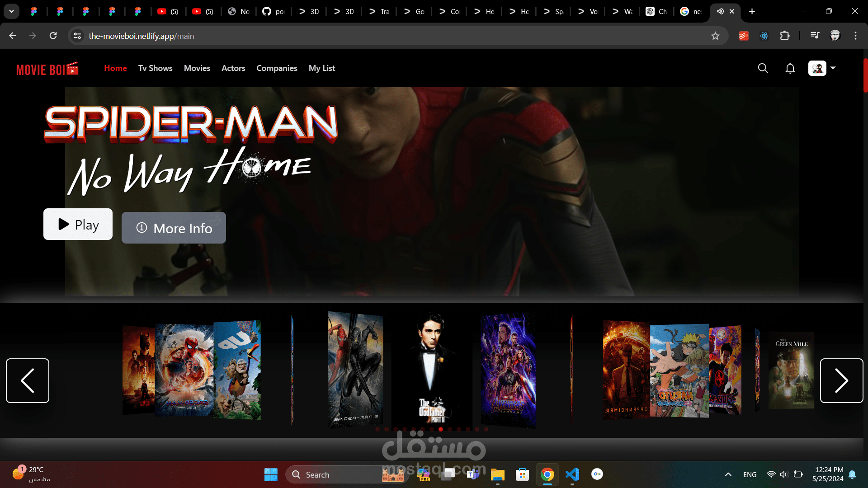Open the site search magnifier icon

coord(763,68)
